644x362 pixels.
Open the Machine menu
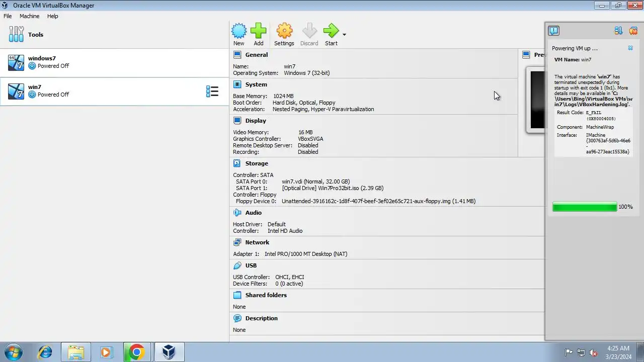click(x=29, y=16)
